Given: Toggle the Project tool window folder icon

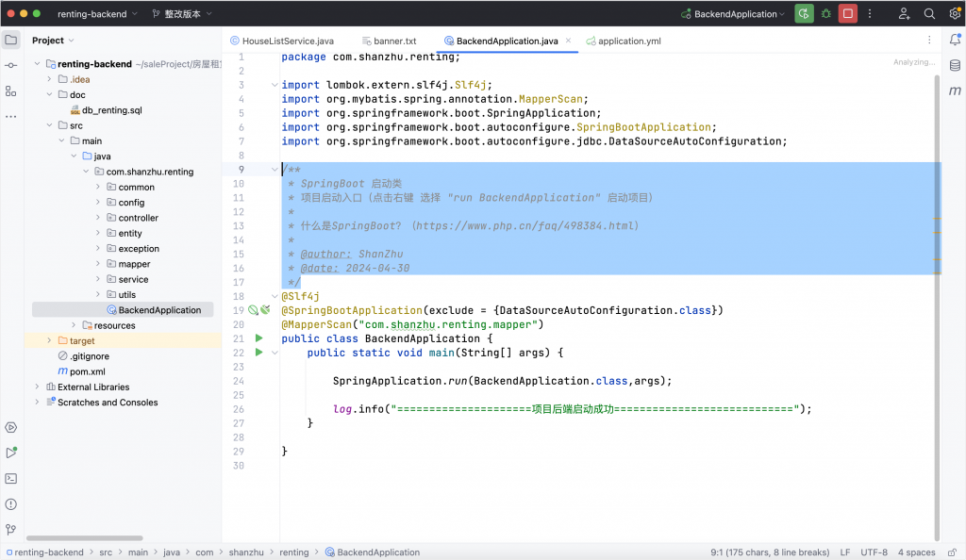Looking at the screenshot, I should click(10, 40).
